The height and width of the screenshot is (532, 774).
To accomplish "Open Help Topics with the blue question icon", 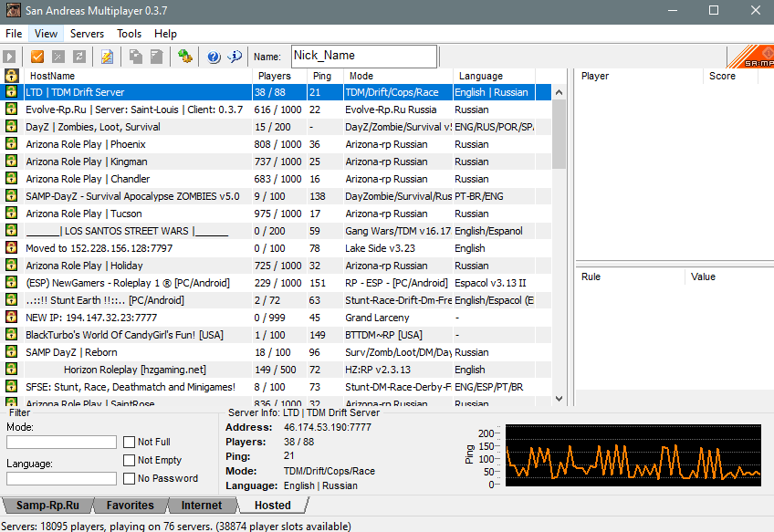I will 214,57.
